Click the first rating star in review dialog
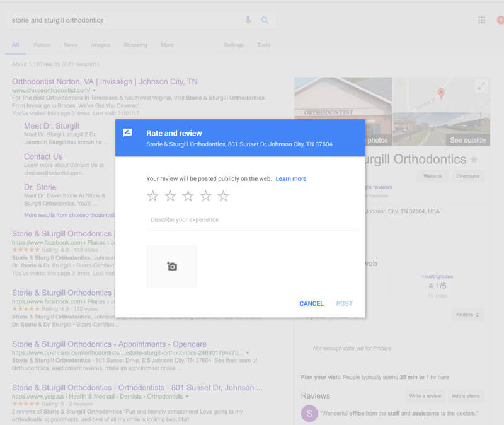504x425 pixels. [x=152, y=195]
